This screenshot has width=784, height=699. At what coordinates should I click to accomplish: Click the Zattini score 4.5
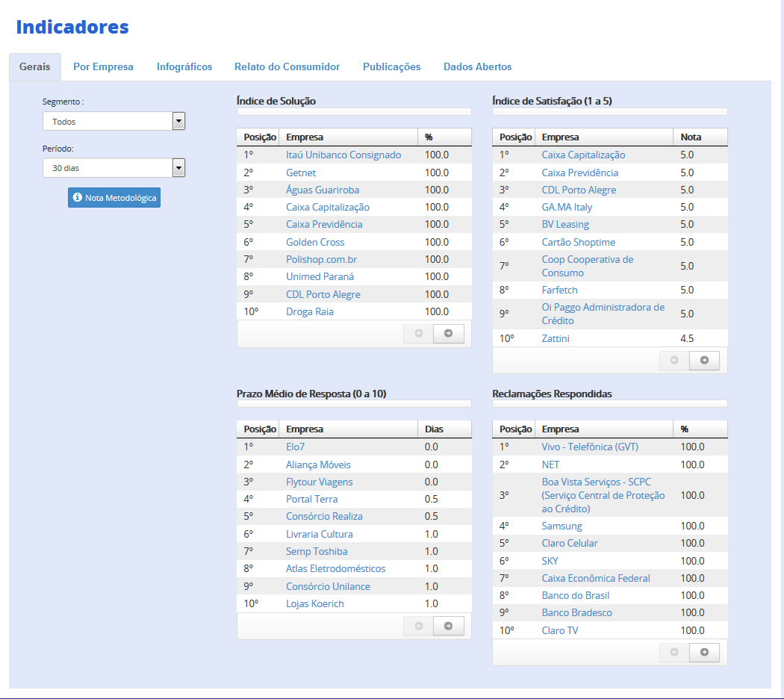coord(687,338)
